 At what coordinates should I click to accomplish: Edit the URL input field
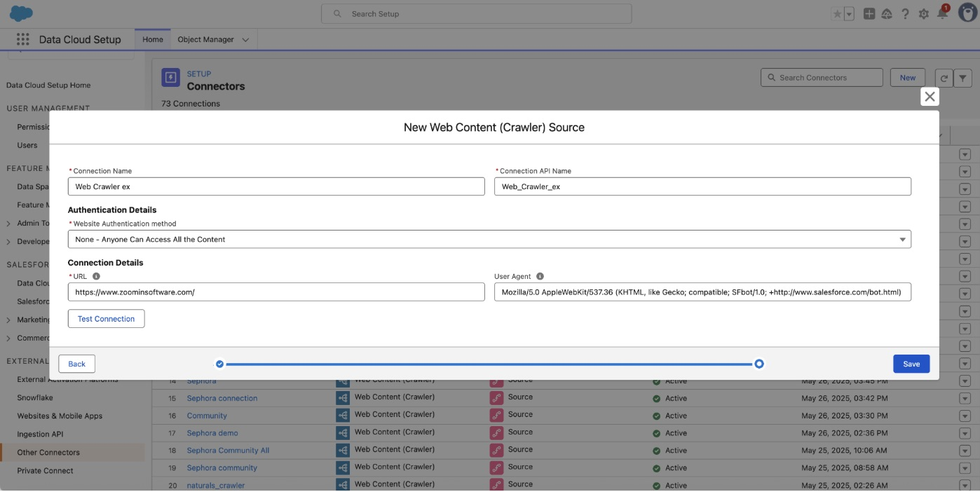[276, 292]
